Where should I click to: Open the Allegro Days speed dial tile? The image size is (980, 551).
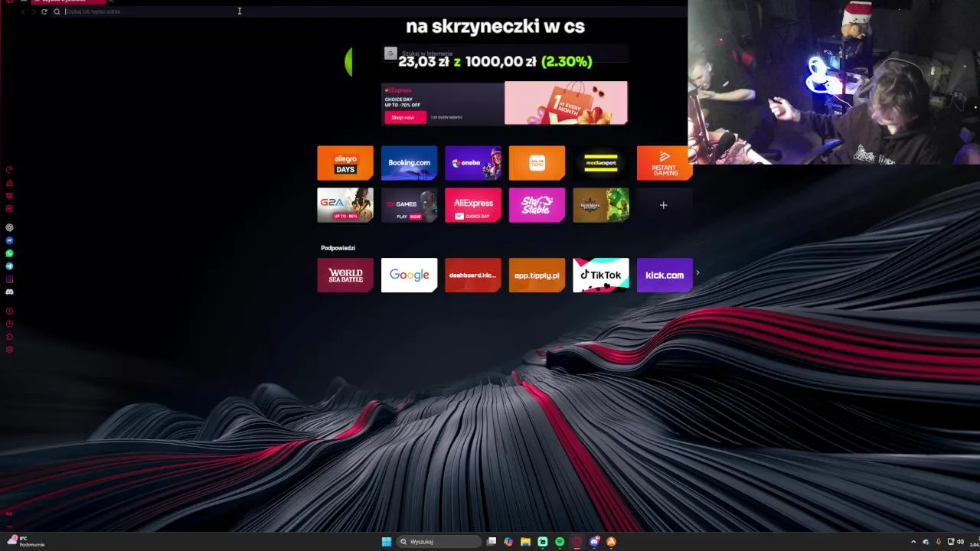click(345, 163)
